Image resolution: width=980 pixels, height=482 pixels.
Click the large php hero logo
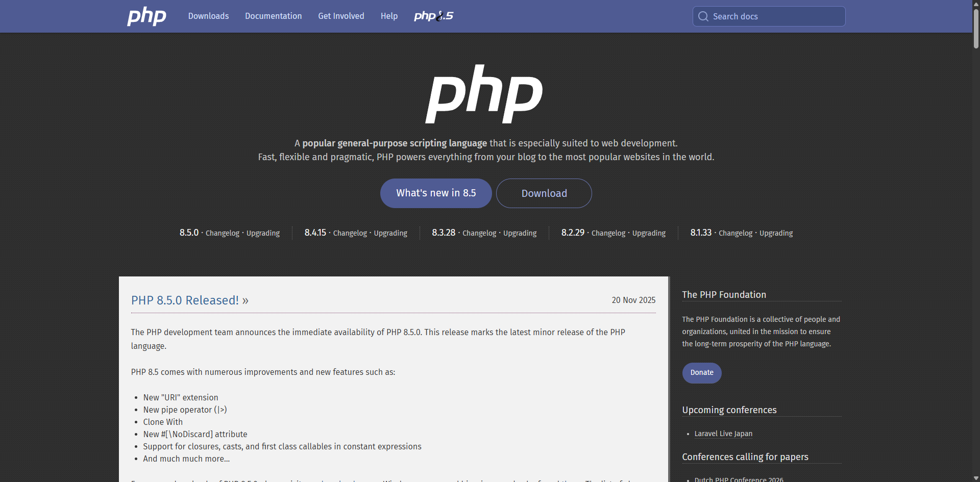click(x=484, y=94)
